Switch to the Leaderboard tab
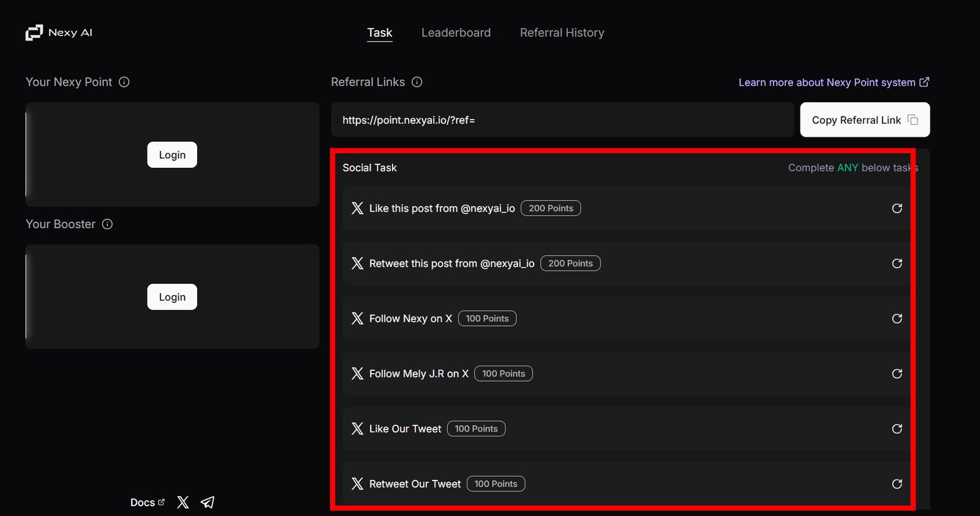 (456, 32)
